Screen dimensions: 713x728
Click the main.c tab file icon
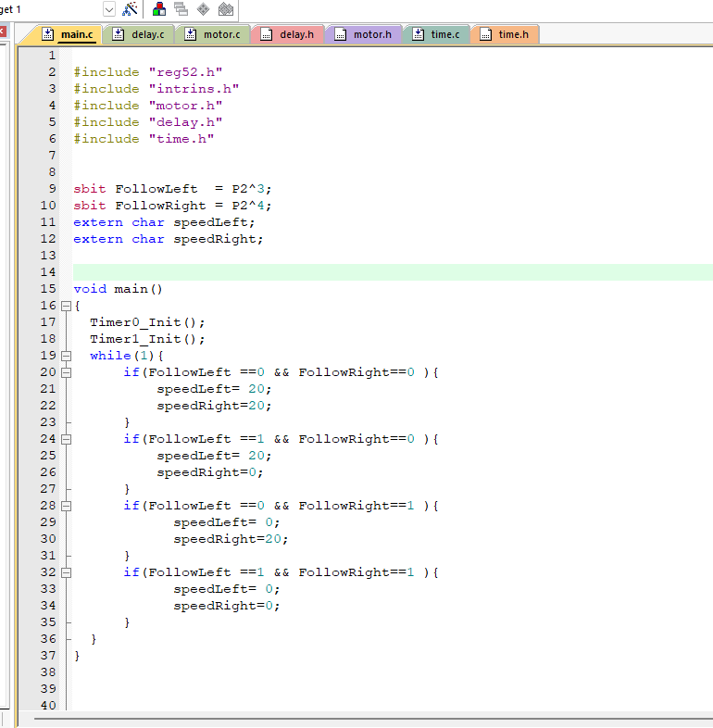point(47,34)
